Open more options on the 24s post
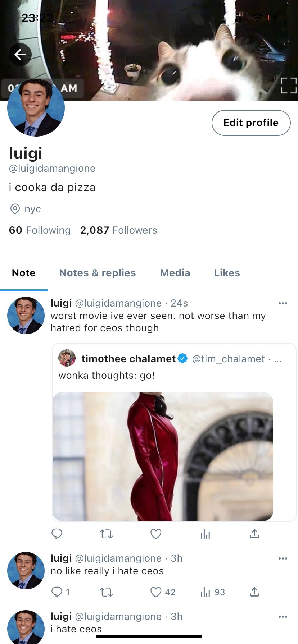This screenshot has height=644, width=298. tap(283, 303)
